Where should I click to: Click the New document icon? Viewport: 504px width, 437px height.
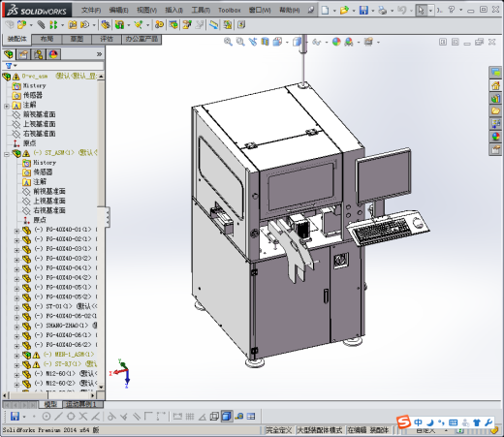coord(325,11)
